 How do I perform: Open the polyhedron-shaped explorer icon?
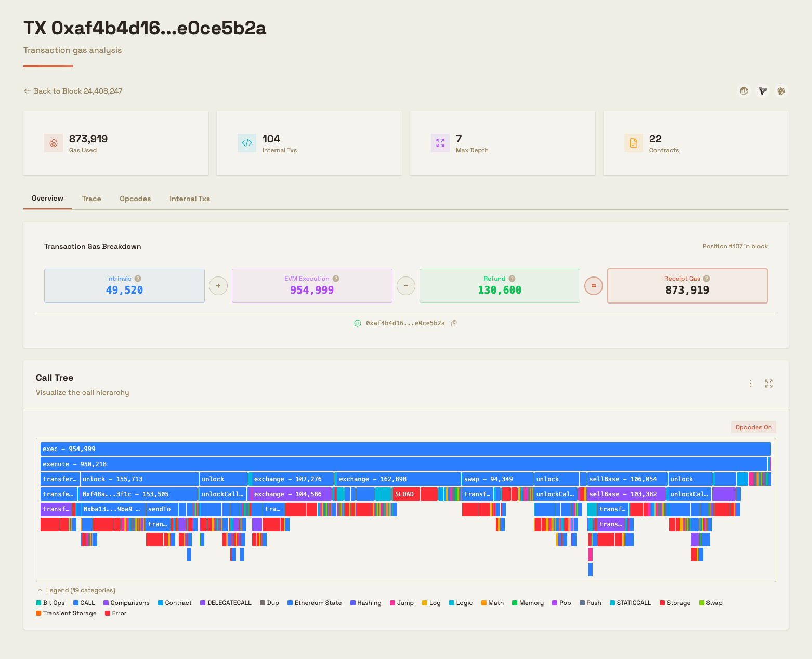[781, 91]
